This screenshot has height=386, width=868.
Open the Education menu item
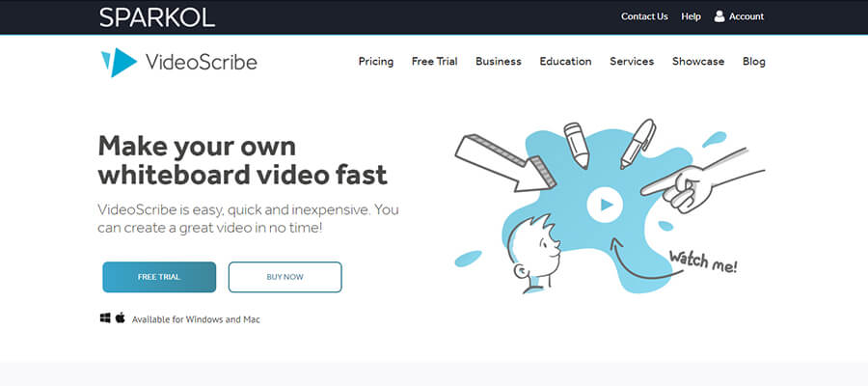[x=566, y=62]
